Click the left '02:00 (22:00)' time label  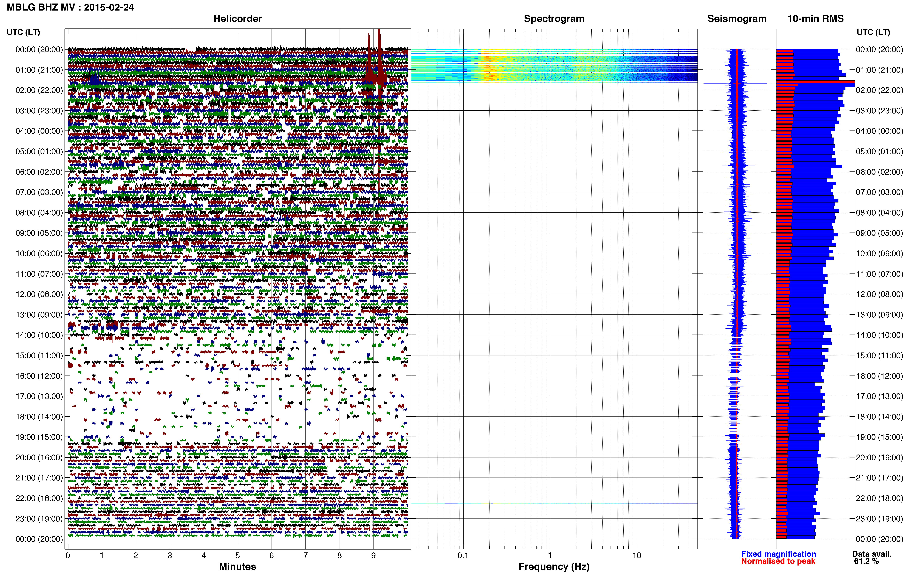pyautogui.click(x=39, y=90)
